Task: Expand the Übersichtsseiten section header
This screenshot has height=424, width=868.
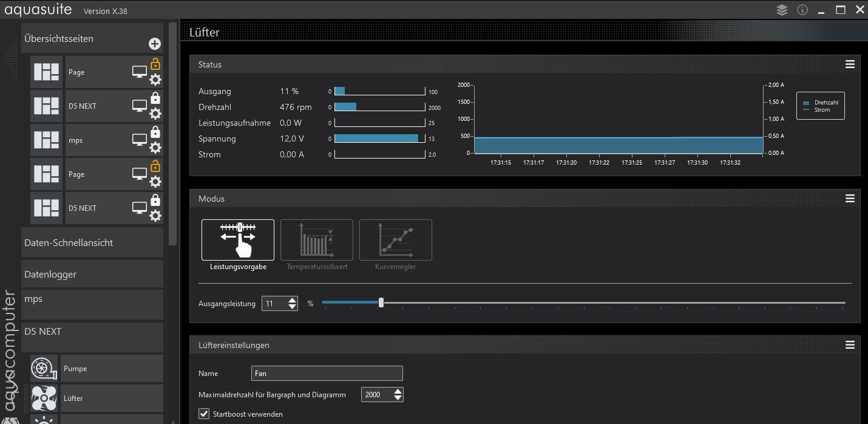Action: point(92,38)
